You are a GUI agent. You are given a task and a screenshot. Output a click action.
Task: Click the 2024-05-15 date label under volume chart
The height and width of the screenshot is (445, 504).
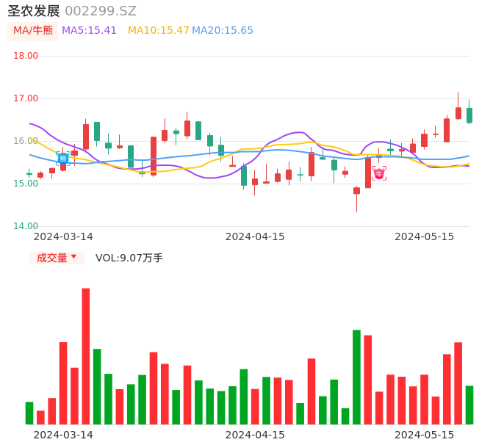tap(425, 435)
